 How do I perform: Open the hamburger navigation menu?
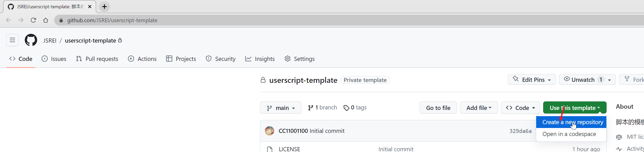[x=12, y=40]
